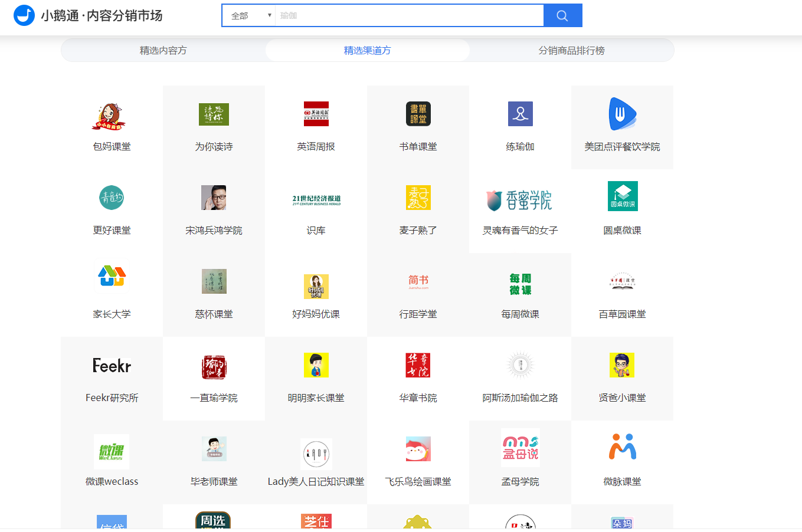Viewport: 802px width, 532px height.
Task: Open 家长大学 colorful house icon
Action: coord(112,275)
